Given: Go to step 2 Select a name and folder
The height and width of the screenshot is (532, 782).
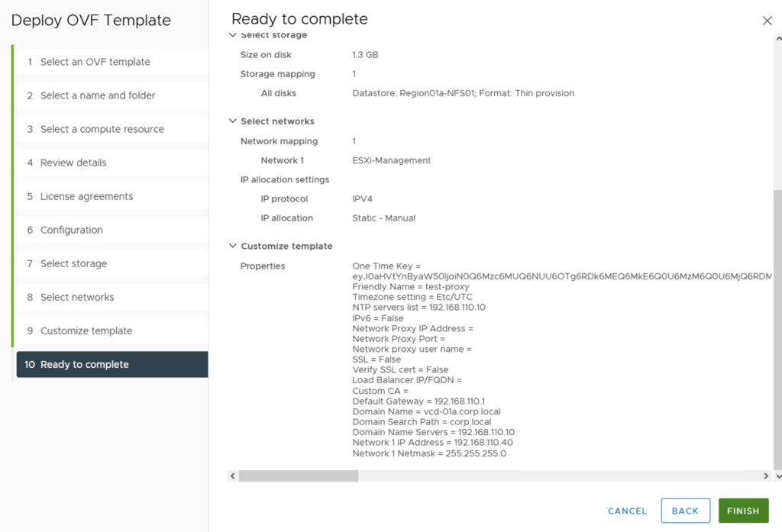Looking at the screenshot, I should click(x=97, y=95).
